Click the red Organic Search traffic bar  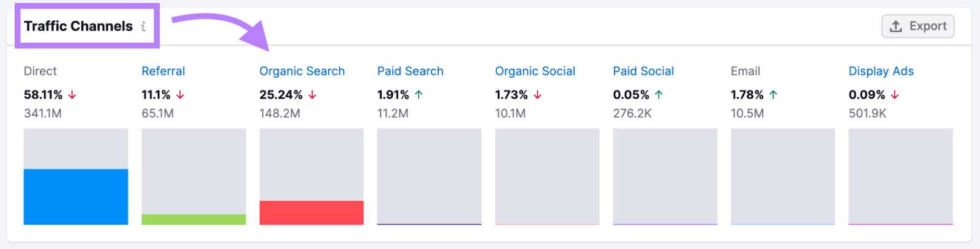click(x=311, y=213)
